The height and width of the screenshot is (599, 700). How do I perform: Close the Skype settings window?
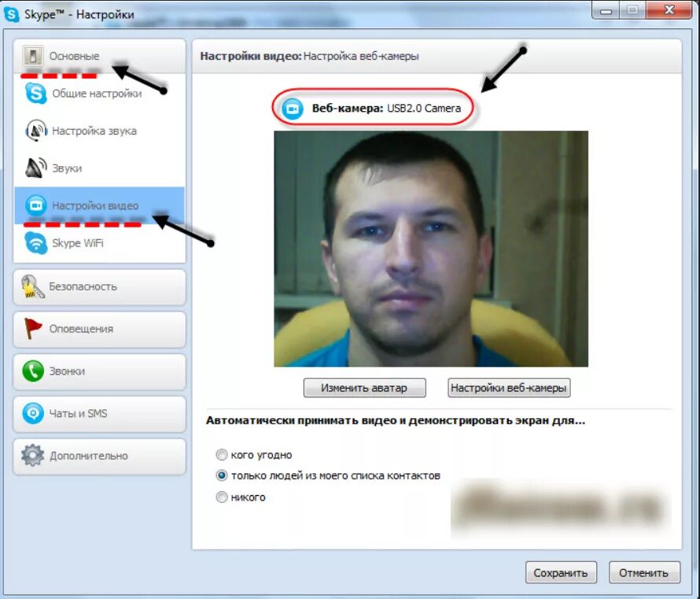pos(669,9)
